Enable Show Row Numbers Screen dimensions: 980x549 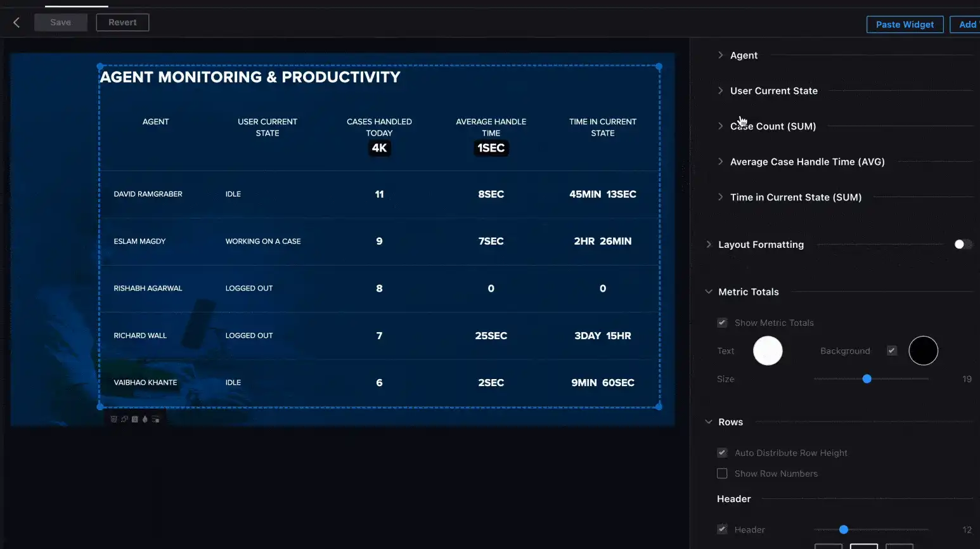tap(722, 474)
